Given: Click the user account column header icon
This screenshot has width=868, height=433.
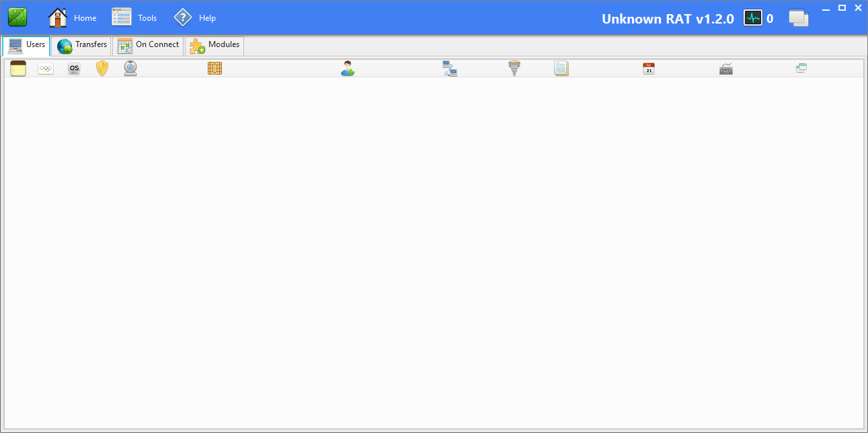Looking at the screenshot, I should tap(348, 69).
